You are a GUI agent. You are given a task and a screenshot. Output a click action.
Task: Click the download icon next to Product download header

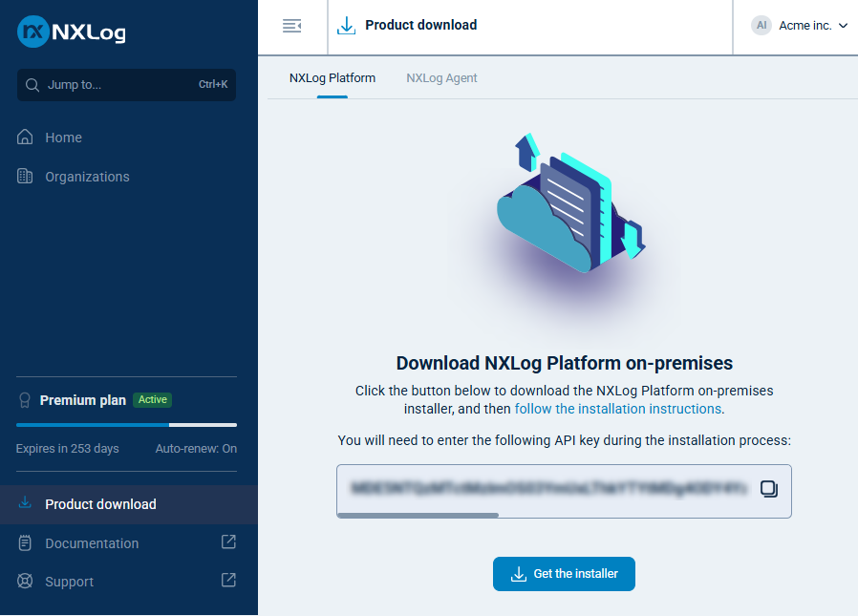345,26
